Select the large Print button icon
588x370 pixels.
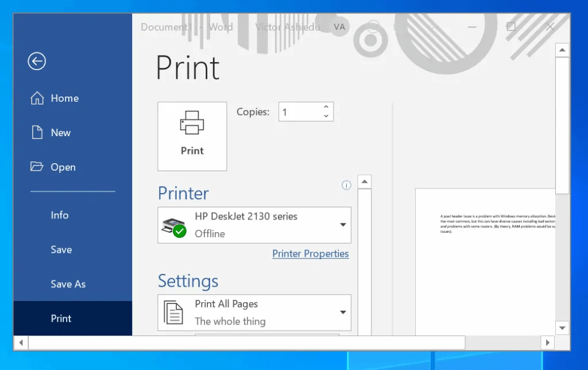[x=192, y=122]
